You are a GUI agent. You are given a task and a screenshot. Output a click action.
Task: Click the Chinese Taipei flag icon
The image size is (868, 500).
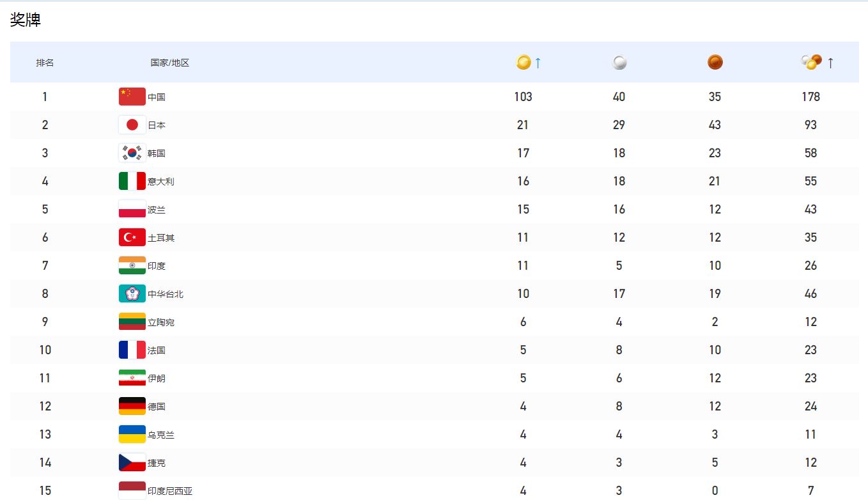point(132,293)
